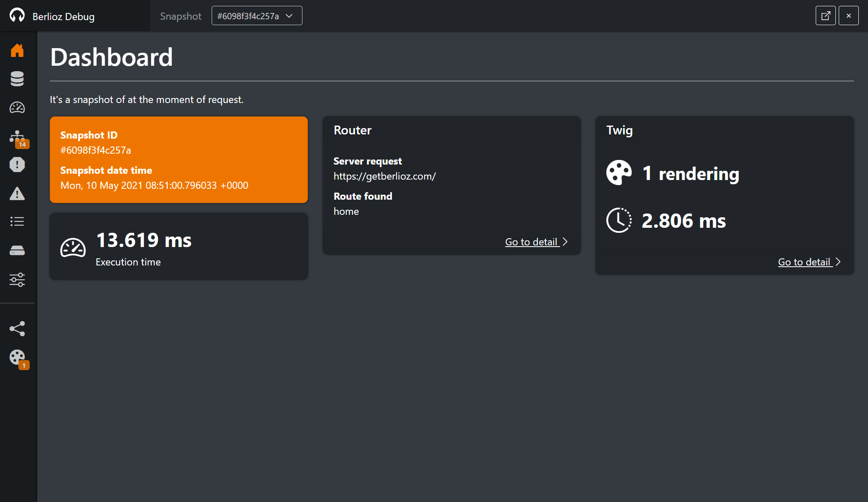Open the snapshot #6098f3f4c257a dropdown
This screenshot has width=868, height=502.
(256, 15)
